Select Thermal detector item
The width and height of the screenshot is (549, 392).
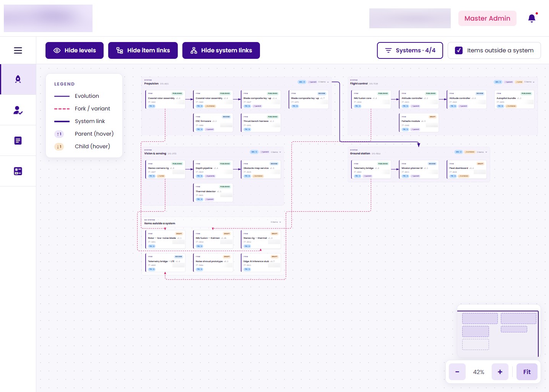[x=213, y=193]
